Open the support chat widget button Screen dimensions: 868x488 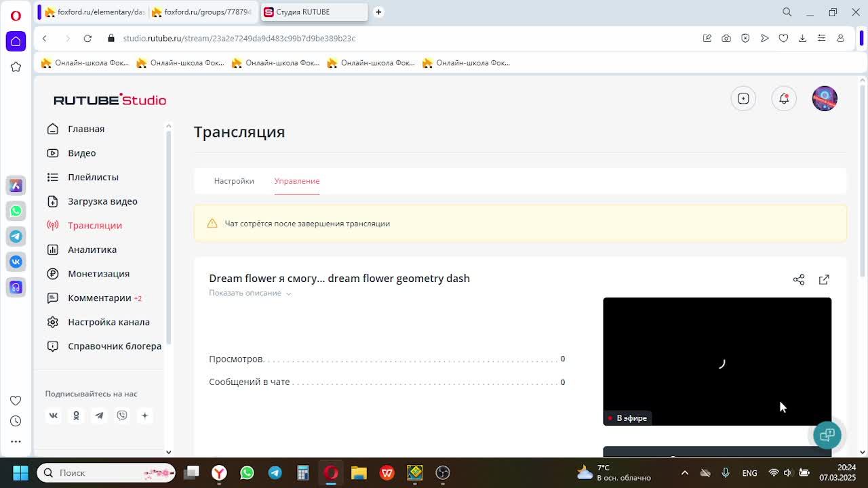coord(827,435)
